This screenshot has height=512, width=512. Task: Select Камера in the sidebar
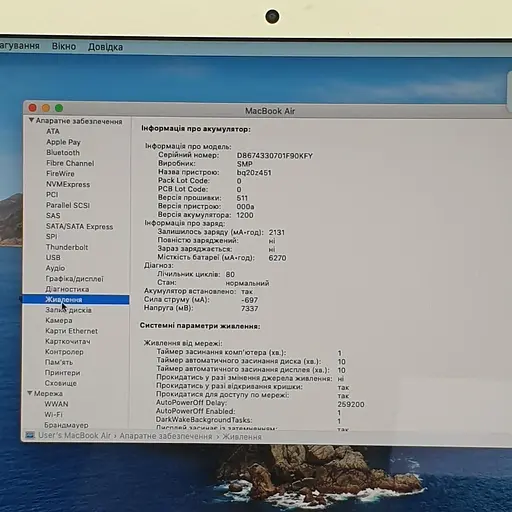pyautogui.click(x=59, y=320)
